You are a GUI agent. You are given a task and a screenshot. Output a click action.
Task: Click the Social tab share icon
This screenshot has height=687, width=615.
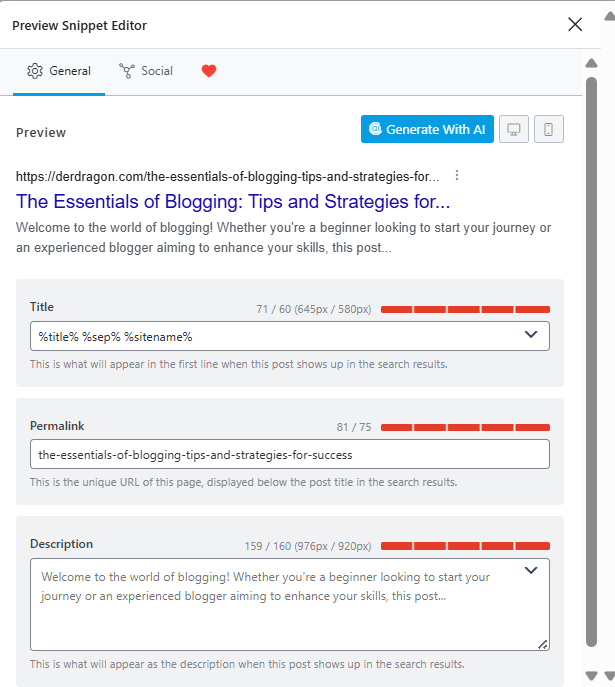pyautogui.click(x=127, y=71)
